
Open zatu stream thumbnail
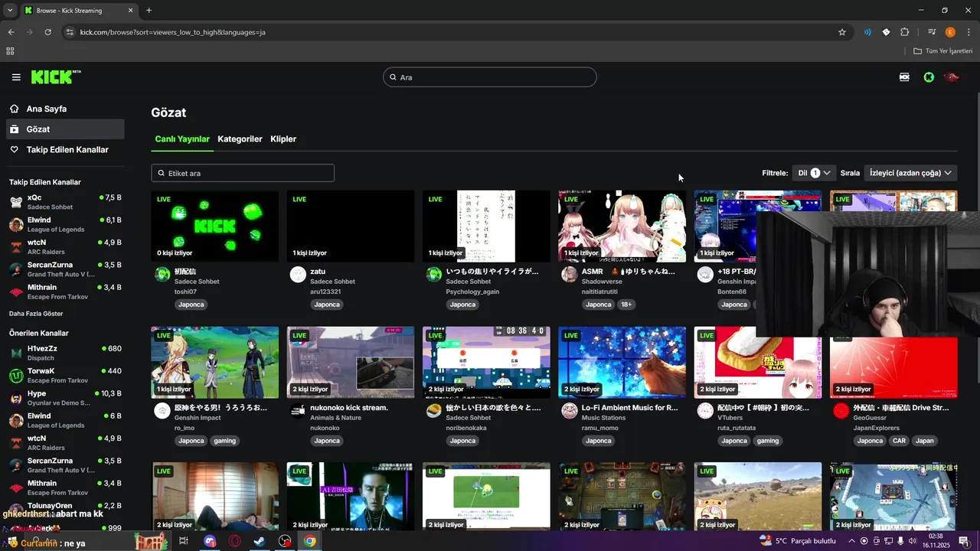(351, 227)
